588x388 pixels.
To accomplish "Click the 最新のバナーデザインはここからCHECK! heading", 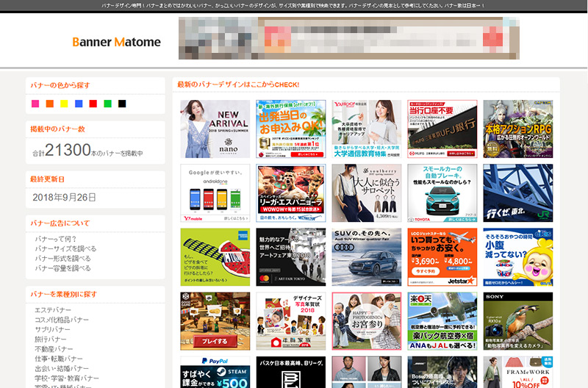I will coord(238,85).
